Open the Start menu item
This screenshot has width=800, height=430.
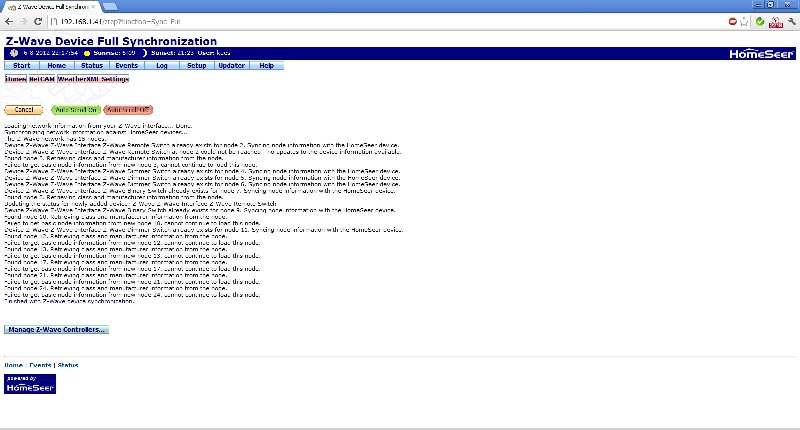(21, 65)
